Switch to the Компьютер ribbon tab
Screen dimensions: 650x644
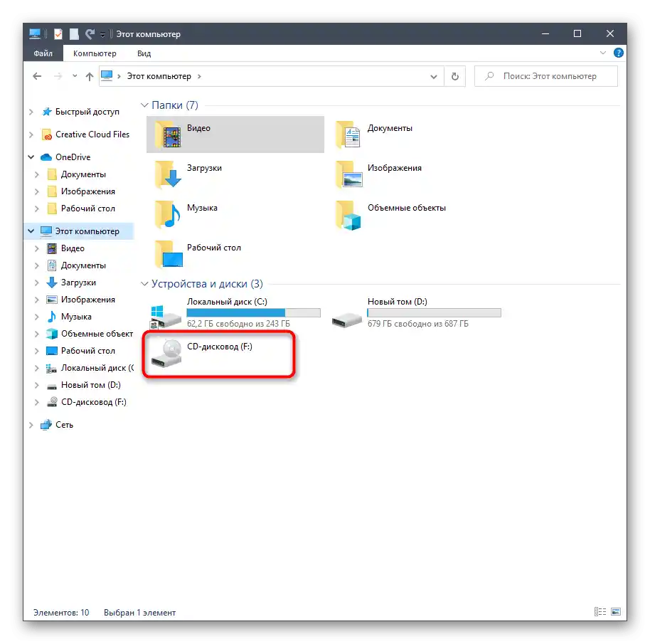[95, 53]
